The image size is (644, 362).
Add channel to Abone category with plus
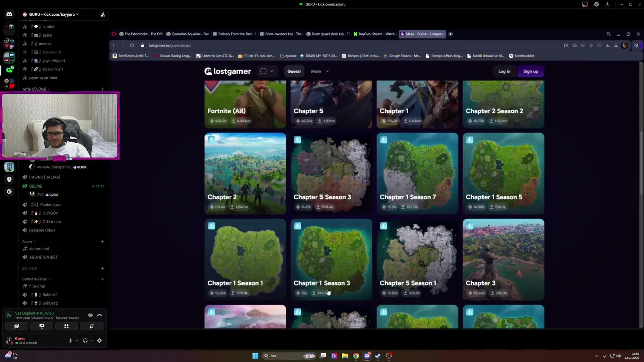pyautogui.click(x=102, y=241)
